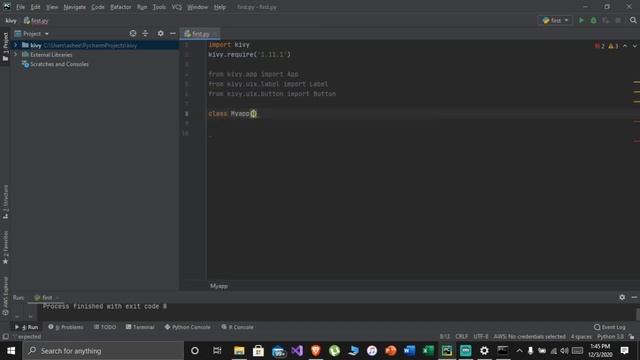Screen dimensions: 640x360
Task: Click the Stop icon in toolbar
Action: 618,20
